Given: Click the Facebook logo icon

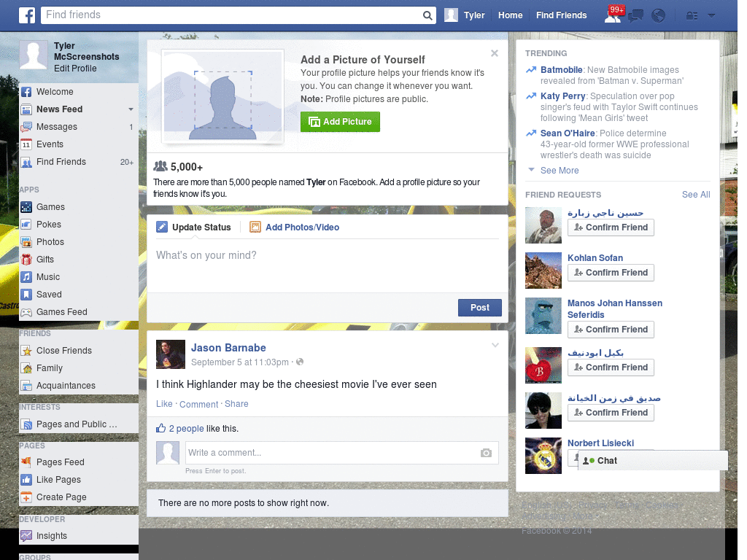Looking at the screenshot, I should pos(27,15).
